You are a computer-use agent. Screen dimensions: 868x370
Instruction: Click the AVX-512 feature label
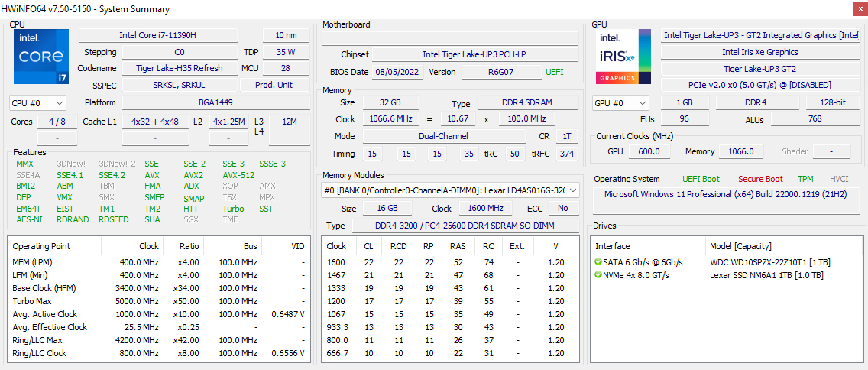[x=238, y=175]
